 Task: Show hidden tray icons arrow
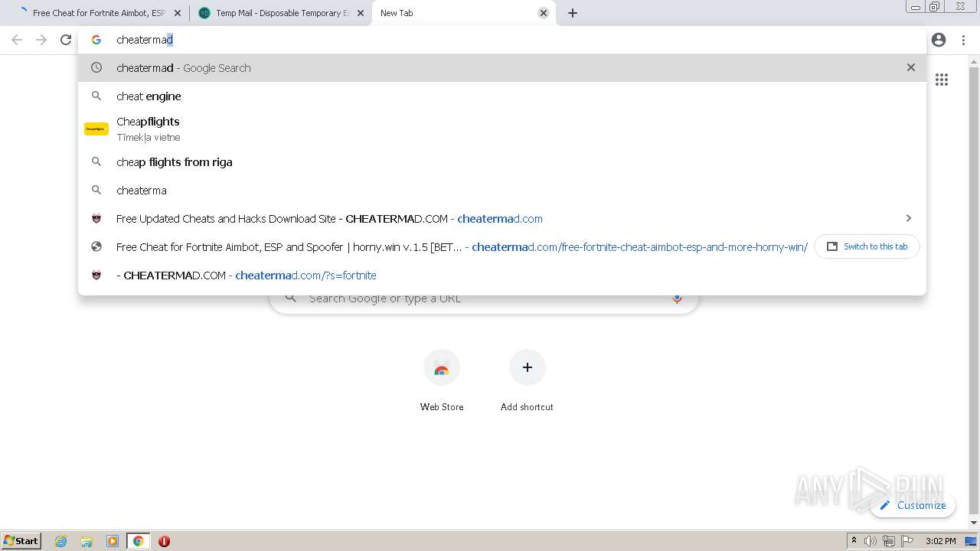[x=854, y=541]
